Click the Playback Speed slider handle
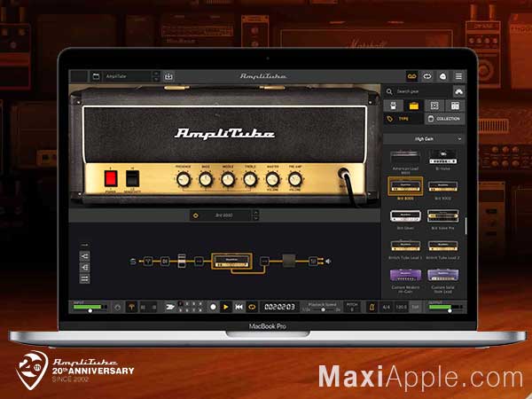Image resolution: width=532 pixels, height=399 pixels. click(x=323, y=309)
